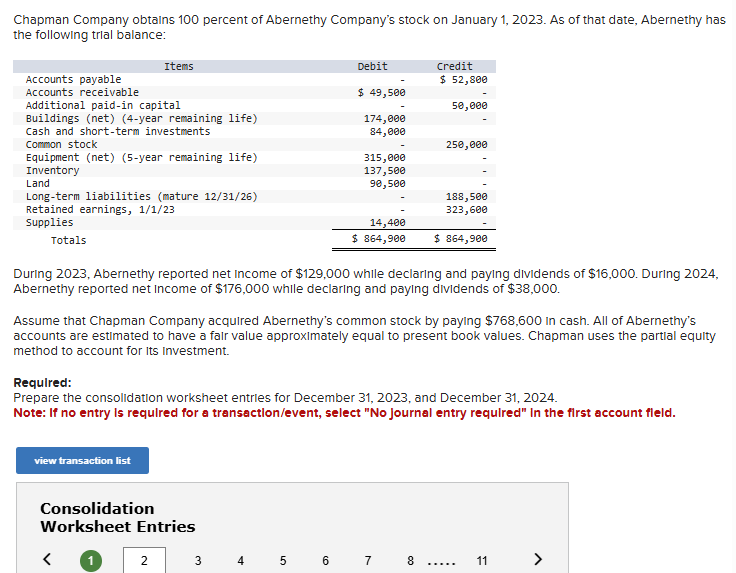Select the Common stock credit 250,000
Screen dimensions: 736x573
467,145
